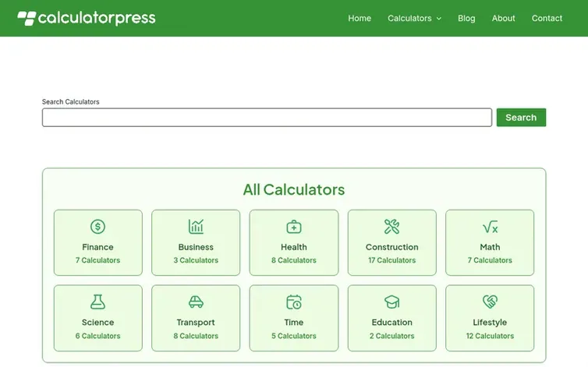This screenshot has width=588, height=367.
Task: Click the calculatorpress logo
Action: coord(87,18)
